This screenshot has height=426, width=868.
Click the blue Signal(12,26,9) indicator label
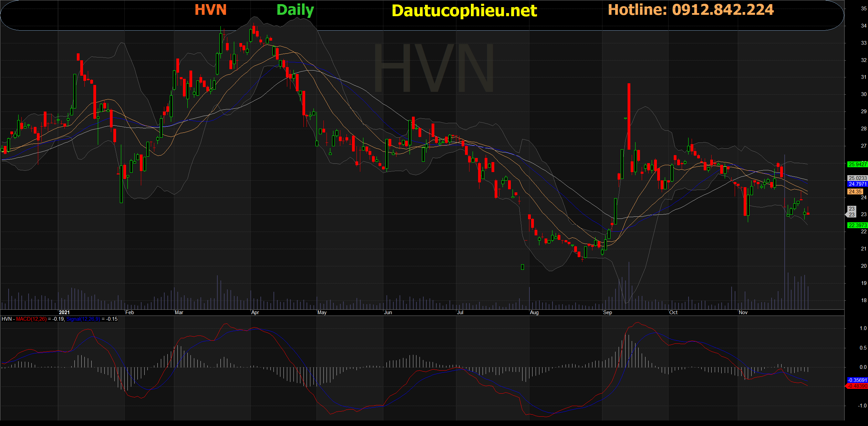tap(83, 319)
